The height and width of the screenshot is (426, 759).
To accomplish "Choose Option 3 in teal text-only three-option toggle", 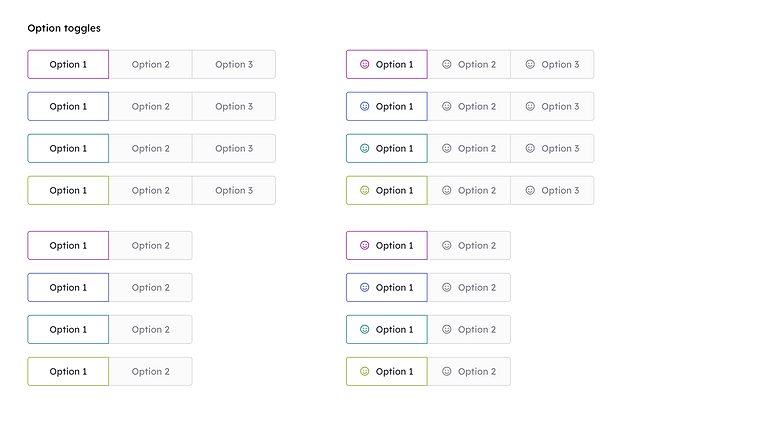I will pos(234,149).
